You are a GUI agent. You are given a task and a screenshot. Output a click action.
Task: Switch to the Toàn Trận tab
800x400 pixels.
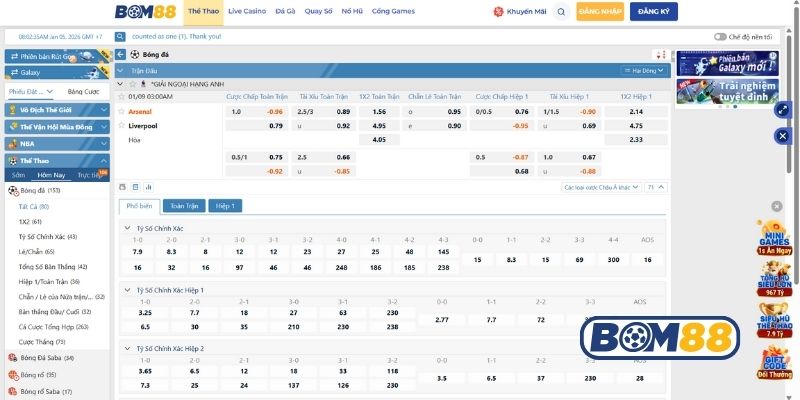(x=184, y=206)
